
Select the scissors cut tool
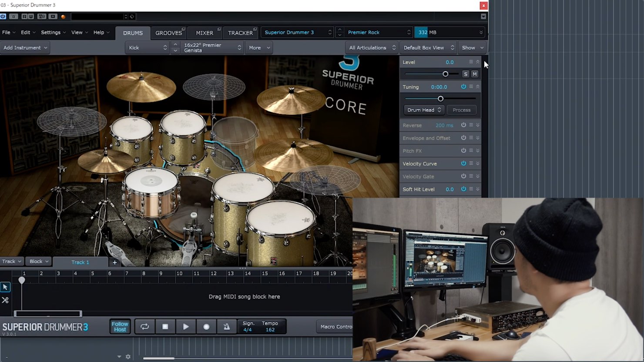(5, 300)
